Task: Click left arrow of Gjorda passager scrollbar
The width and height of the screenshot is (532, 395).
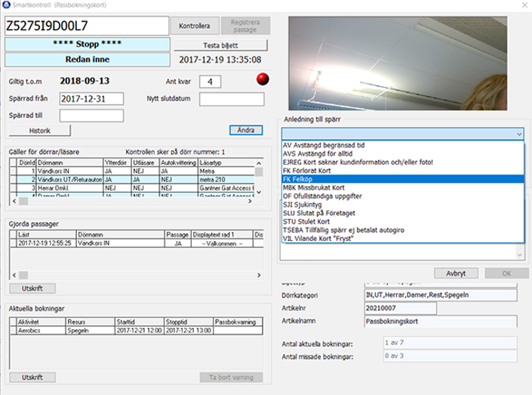Action: point(14,275)
